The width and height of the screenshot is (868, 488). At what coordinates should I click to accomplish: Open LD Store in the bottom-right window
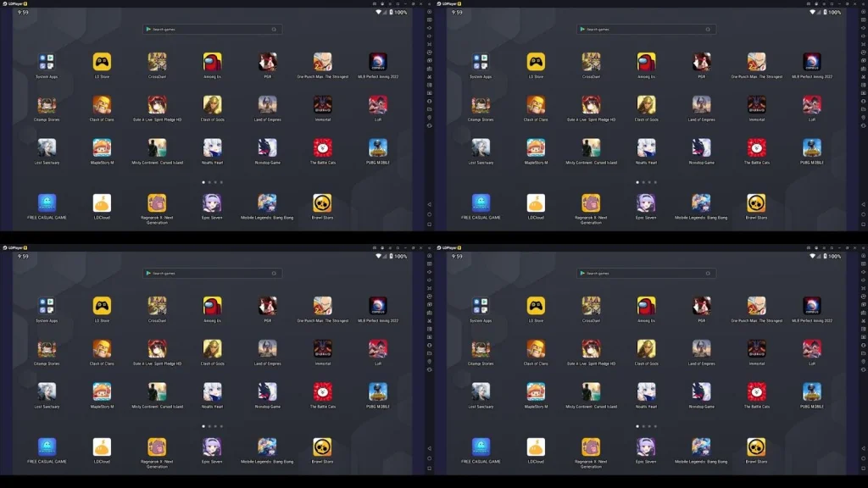click(536, 306)
